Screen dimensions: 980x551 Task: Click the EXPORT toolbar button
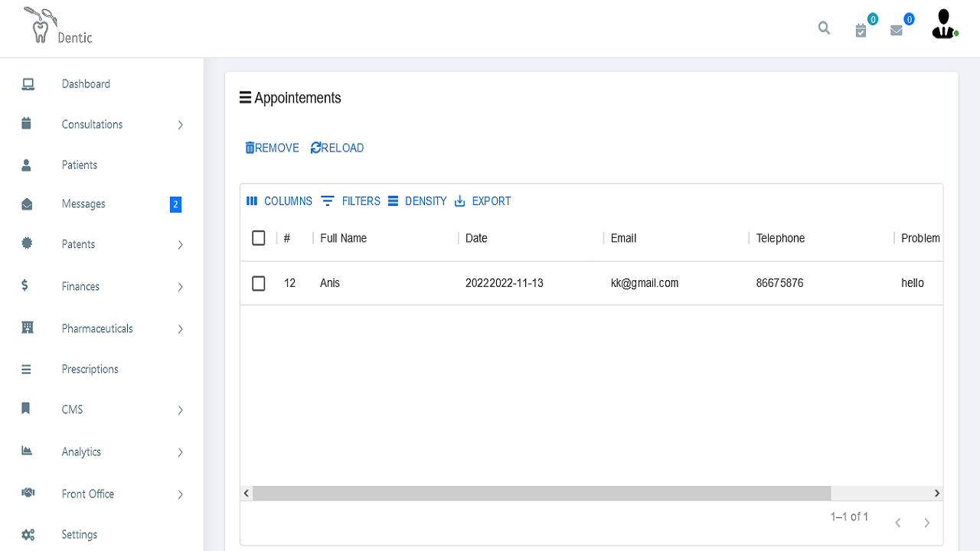483,201
